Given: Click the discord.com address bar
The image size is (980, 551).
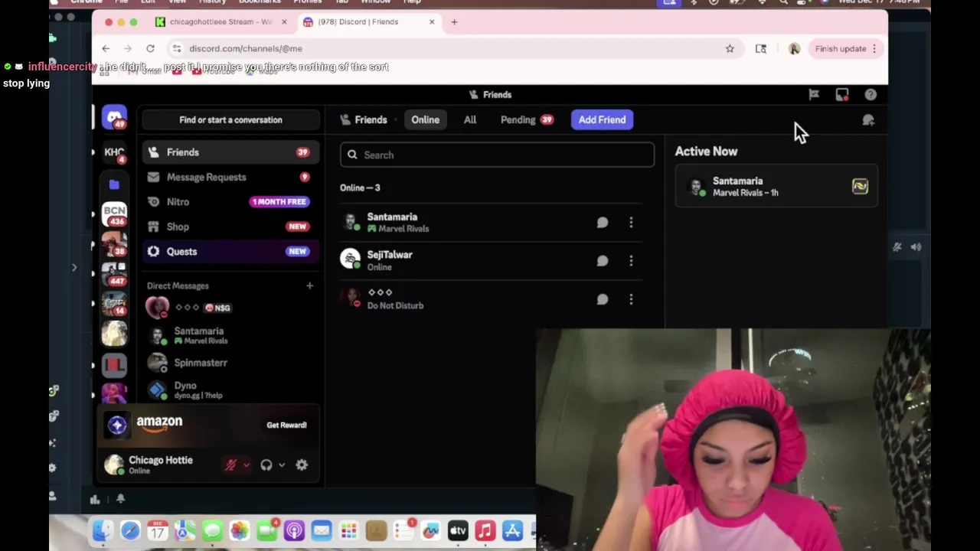Looking at the screenshot, I should tap(452, 48).
